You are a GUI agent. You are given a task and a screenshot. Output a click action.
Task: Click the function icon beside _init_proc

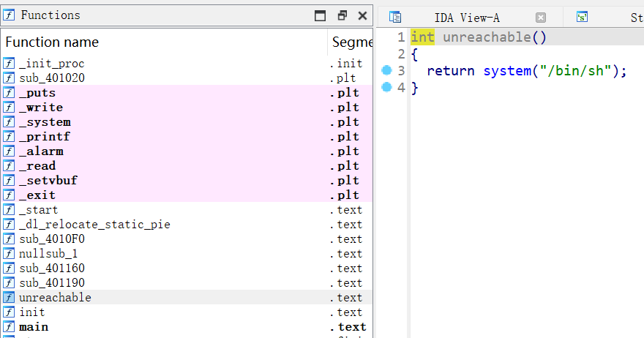pyautogui.click(x=9, y=63)
